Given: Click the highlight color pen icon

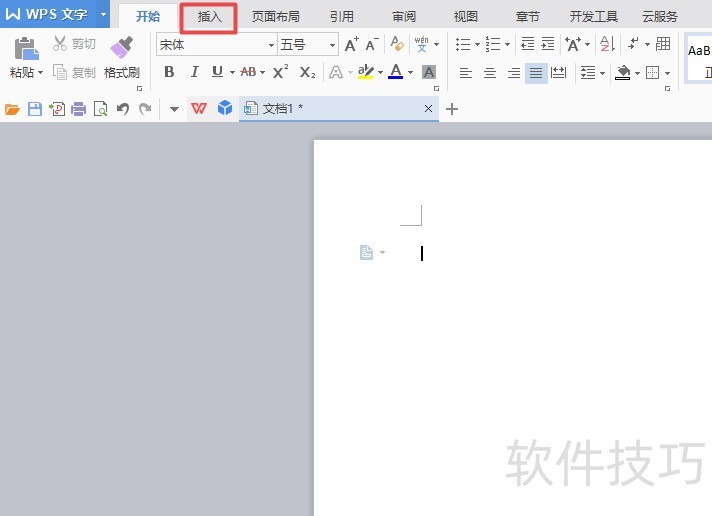Looking at the screenshot, I should point(366,72).
